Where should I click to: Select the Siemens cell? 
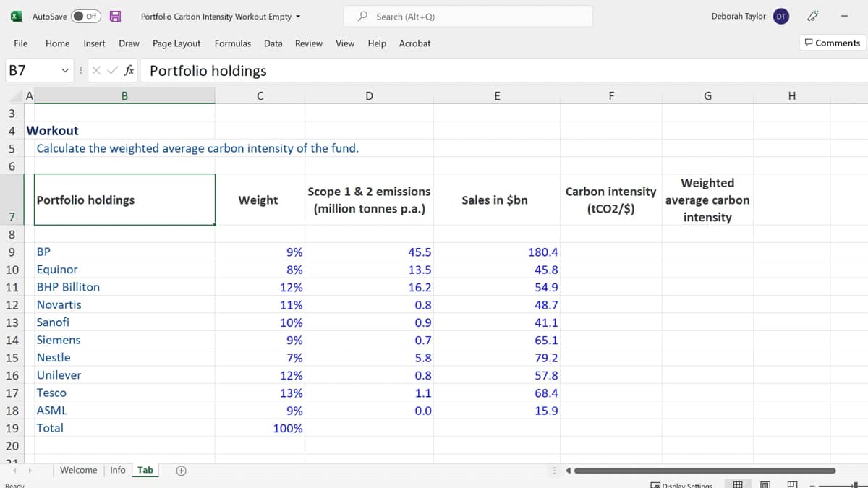click(124, 340)
